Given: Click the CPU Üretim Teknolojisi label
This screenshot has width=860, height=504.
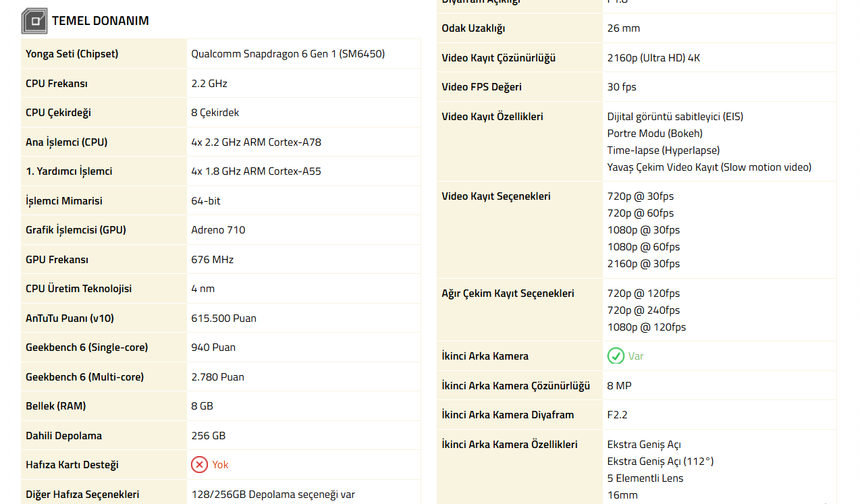Looking at the screenshot, I should [x=78, y=289].
